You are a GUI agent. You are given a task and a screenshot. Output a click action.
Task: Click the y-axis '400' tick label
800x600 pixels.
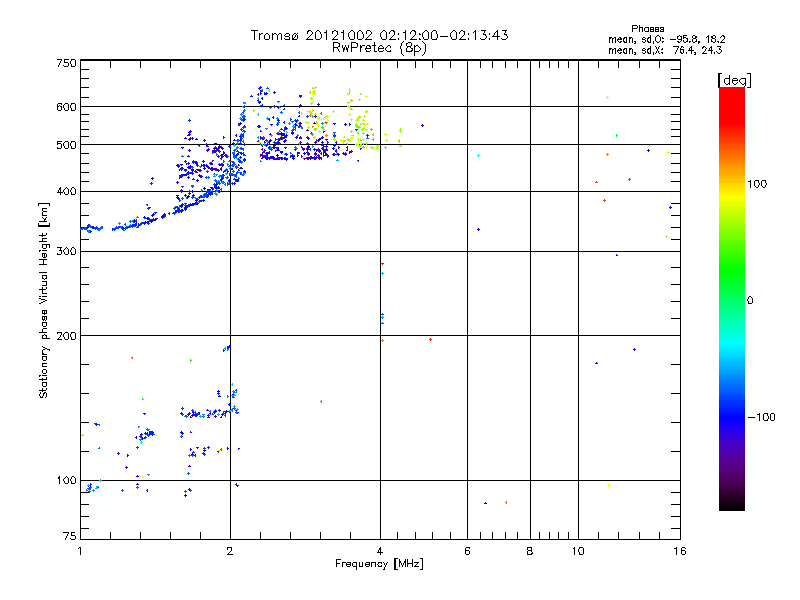tap(66, 192)
